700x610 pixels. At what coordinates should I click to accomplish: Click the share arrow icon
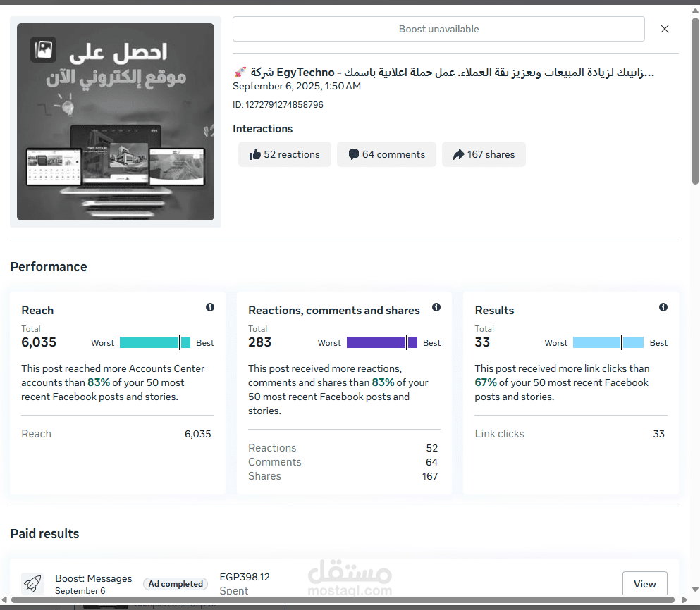[458, 154]
